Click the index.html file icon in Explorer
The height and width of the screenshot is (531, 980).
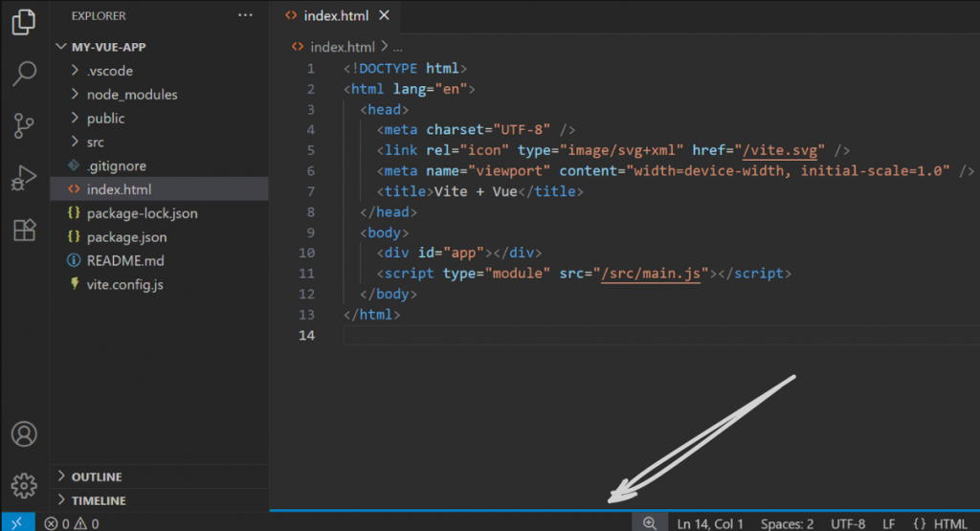[x=74, y=189]
